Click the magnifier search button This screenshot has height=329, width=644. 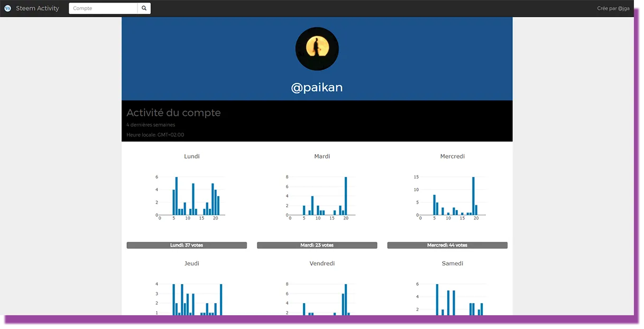click(x=144, y=8)
